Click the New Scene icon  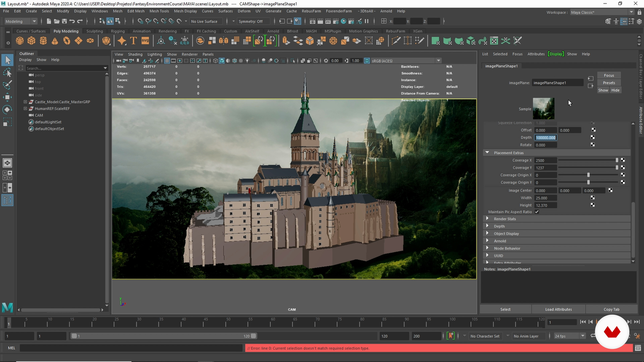(49, 21)
